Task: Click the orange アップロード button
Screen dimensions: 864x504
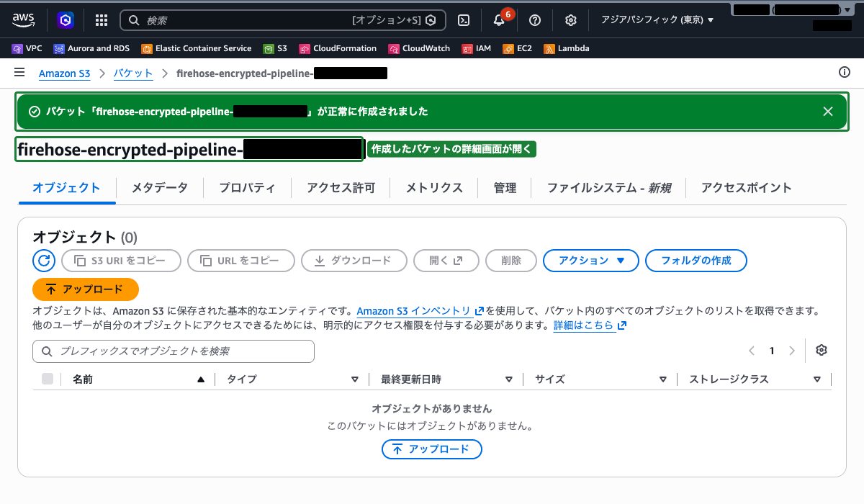Action: 86,289
